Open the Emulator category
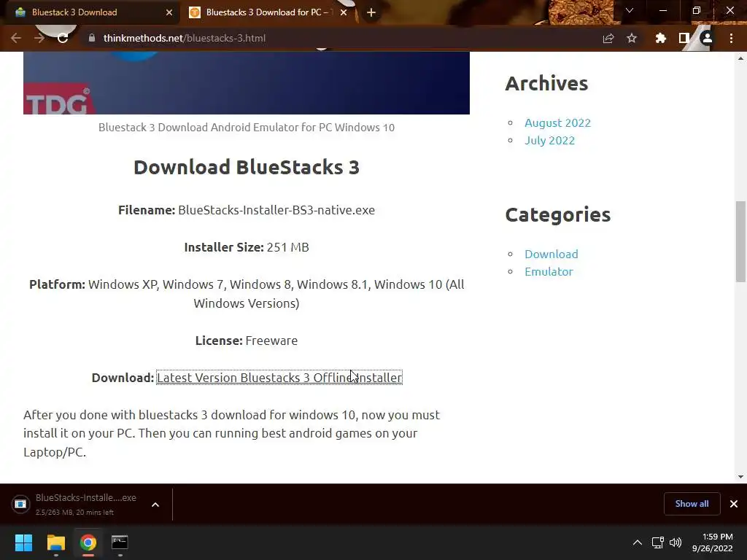The image size is (747, 560). [549, 272]
